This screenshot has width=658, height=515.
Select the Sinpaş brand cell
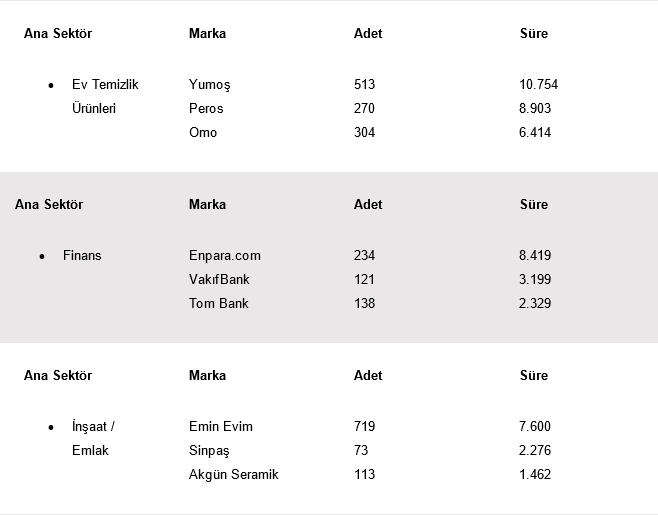pyautogui.click(x=210, y=451)
